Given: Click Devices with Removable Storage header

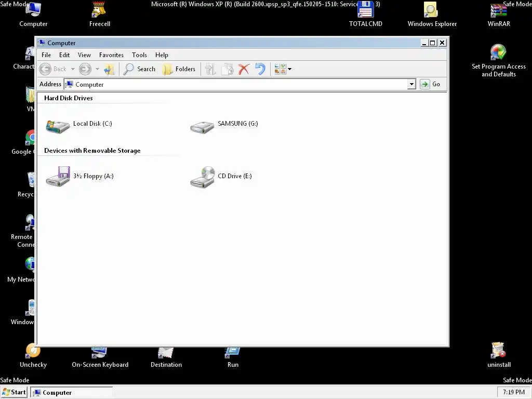Looking at the screenshot, I should click(x=92, y=151).
